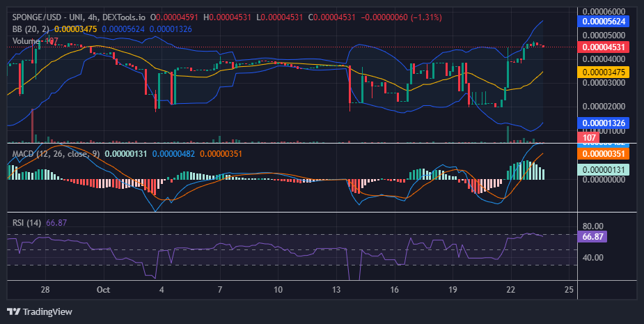This screenshot has height=324, width=644.
Task: Click the histogram value 0.00000131 in legend
Action: (126, 154)
